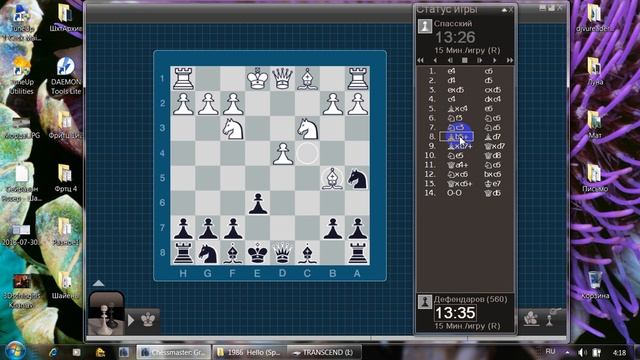This screenshot has height=360, width=640.
Task: Select the white queen on D1
Action: 282,78
